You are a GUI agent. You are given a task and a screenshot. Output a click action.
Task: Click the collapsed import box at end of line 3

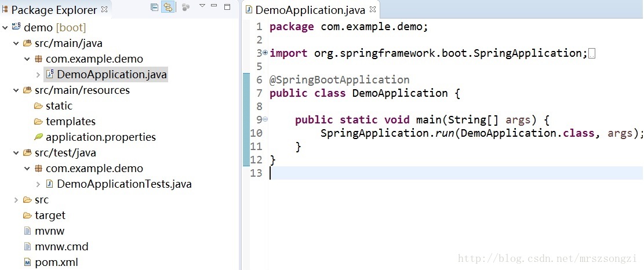[592, 53]
